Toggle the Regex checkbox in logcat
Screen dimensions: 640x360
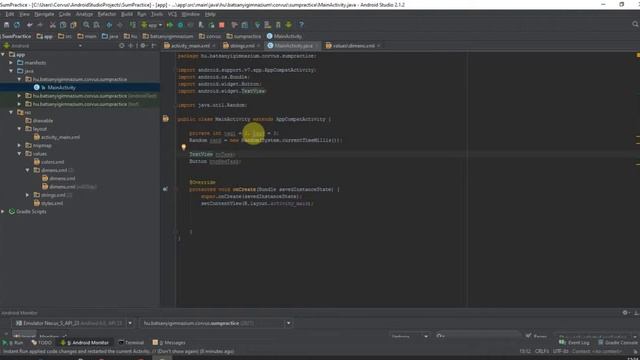tap(528, 336)
